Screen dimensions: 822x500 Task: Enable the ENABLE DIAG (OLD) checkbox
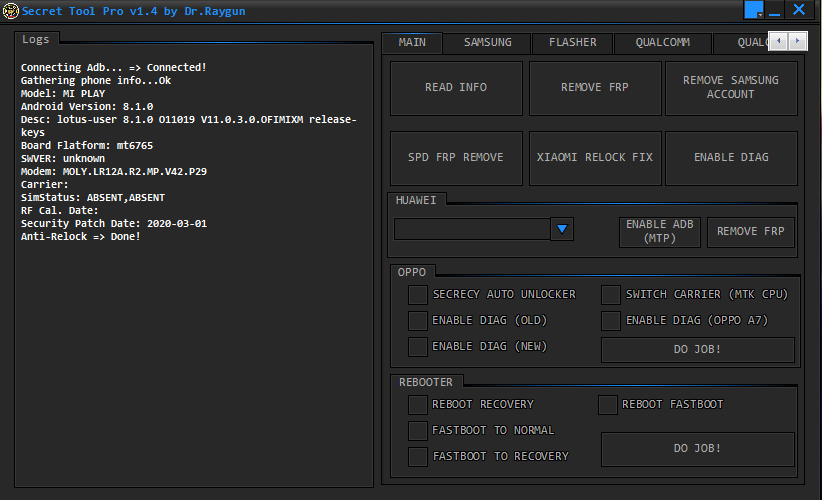418,321
